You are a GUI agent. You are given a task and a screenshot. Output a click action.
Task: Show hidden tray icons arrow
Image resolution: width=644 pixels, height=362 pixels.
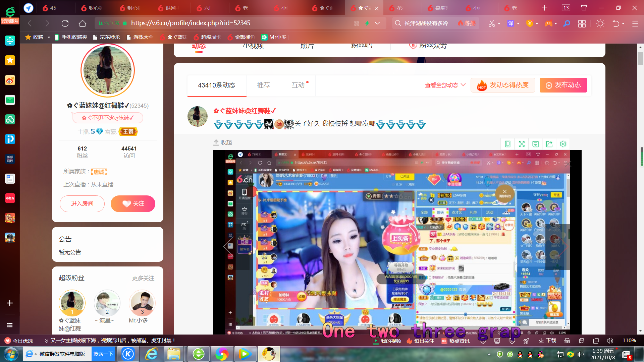(489, 354)
